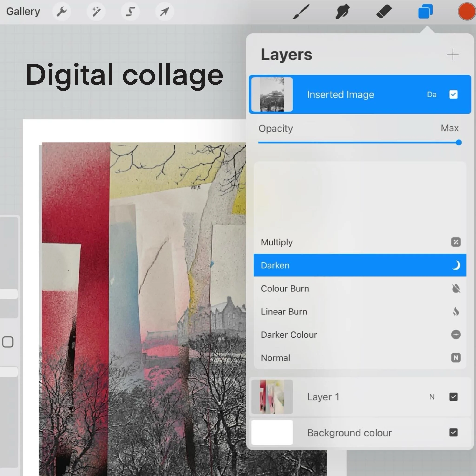Select the Transform arrow tool
The height and width of the screenshot is (476, 476).
point(165,11)
